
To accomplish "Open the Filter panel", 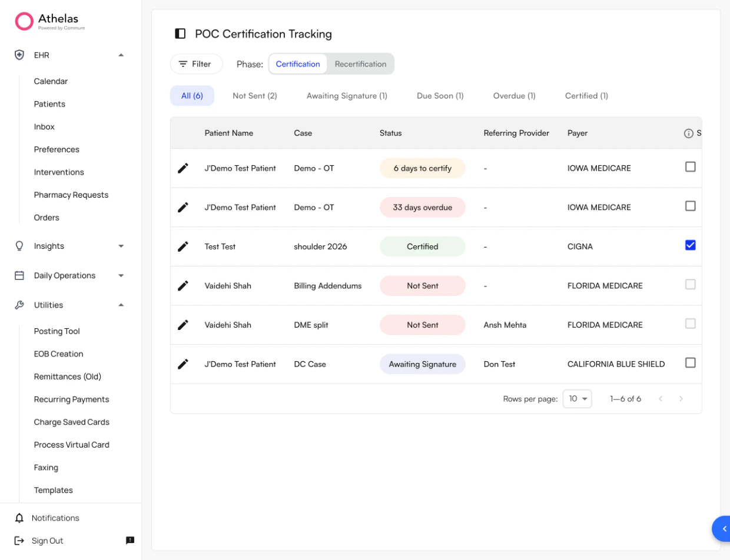I will 196,64.
